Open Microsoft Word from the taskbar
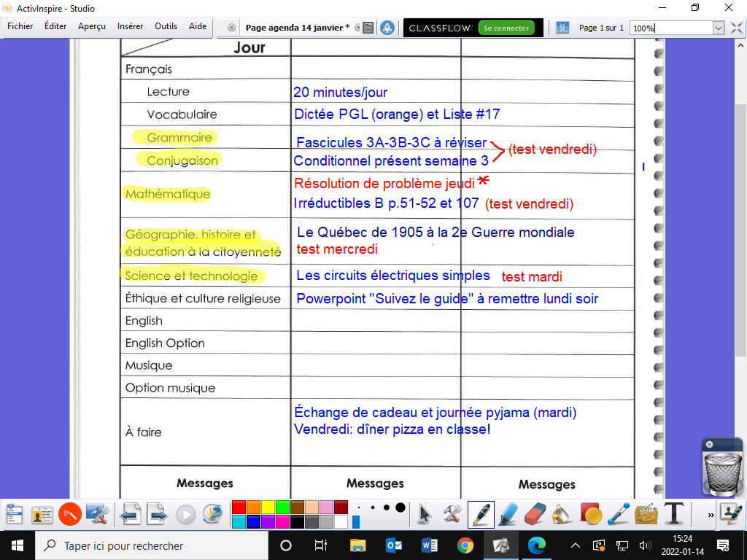Image resolution: width=747 pixels, height=560 pixels. tap(429, 545)
